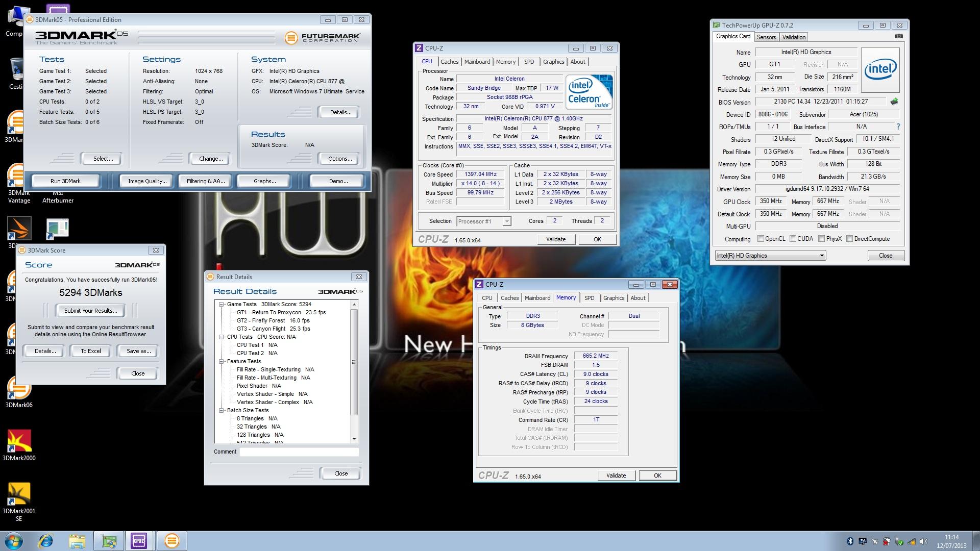Open 3DMark2001 SE desktop shortcut
980x551 pixels.
click(19, 502)
